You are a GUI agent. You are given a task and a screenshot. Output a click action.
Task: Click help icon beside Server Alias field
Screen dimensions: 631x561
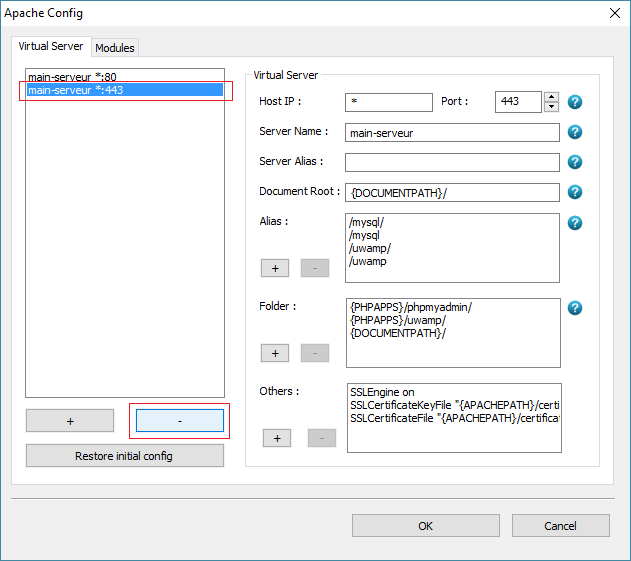coord(575,162)
